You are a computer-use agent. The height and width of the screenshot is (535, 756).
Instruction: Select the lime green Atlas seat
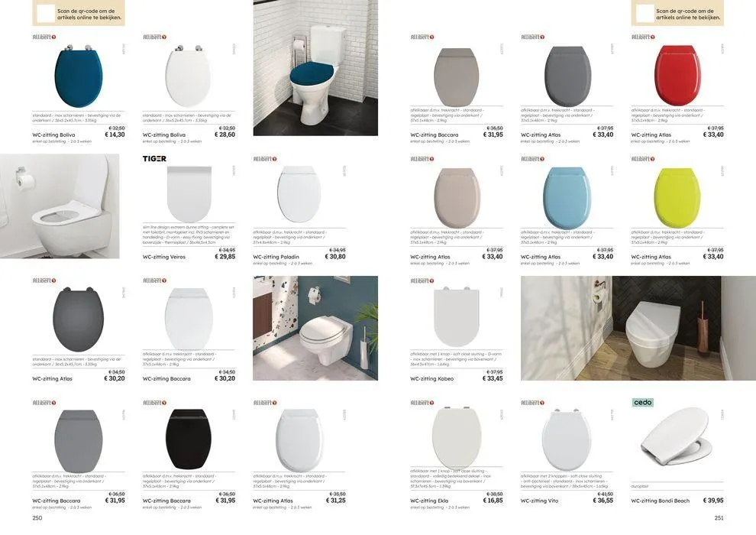click(x=677, y=198)
